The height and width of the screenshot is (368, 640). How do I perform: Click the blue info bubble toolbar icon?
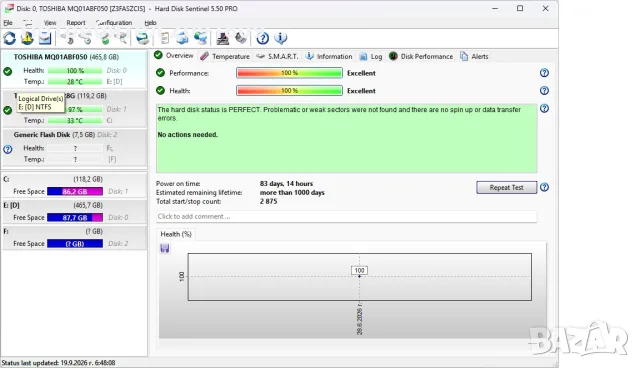tap(280, 38)
